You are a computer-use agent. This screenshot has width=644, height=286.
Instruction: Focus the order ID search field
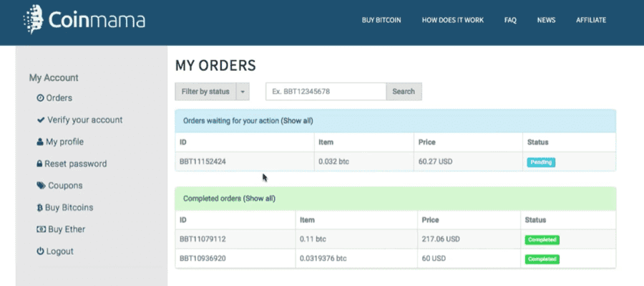(326, 91)
